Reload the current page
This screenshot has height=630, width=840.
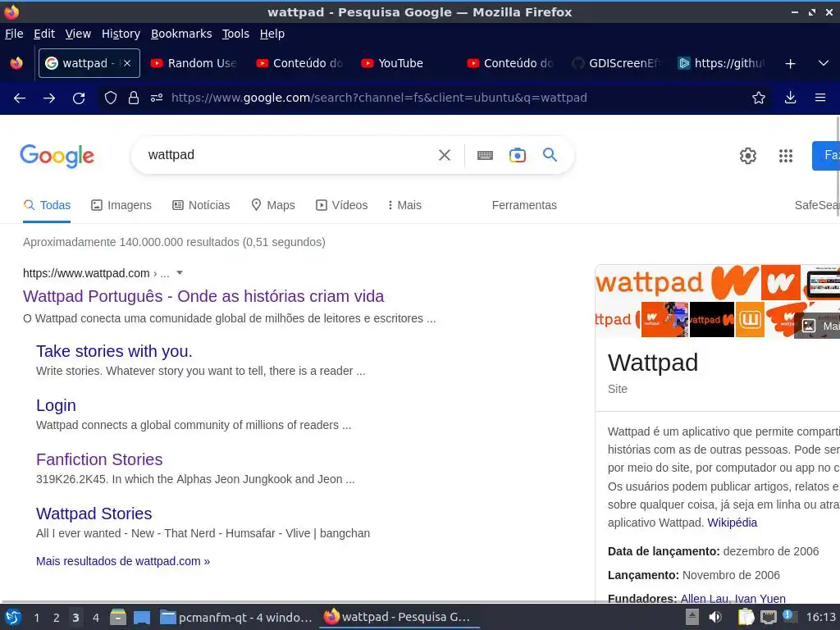pyautogui.click(x=79, y=98)
